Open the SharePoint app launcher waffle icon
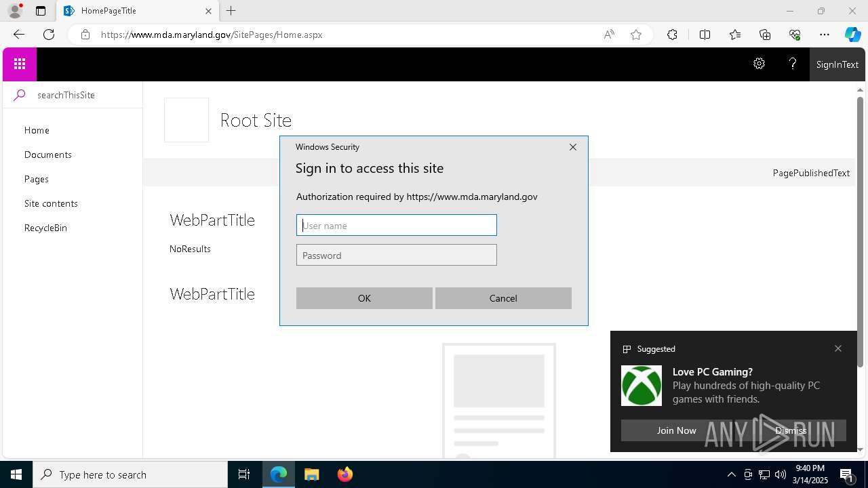Screen dimensions: 868x488 click(20, 64)
